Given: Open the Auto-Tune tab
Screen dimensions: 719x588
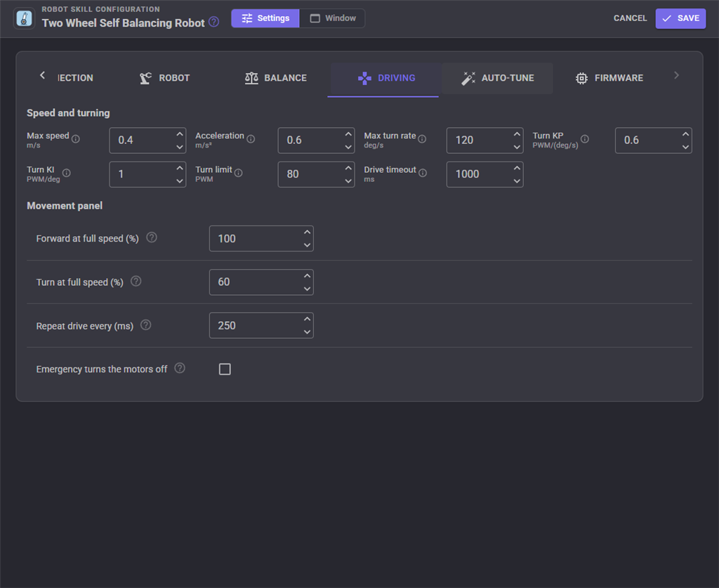Looking at the screenshot, I should coord(498,78).
